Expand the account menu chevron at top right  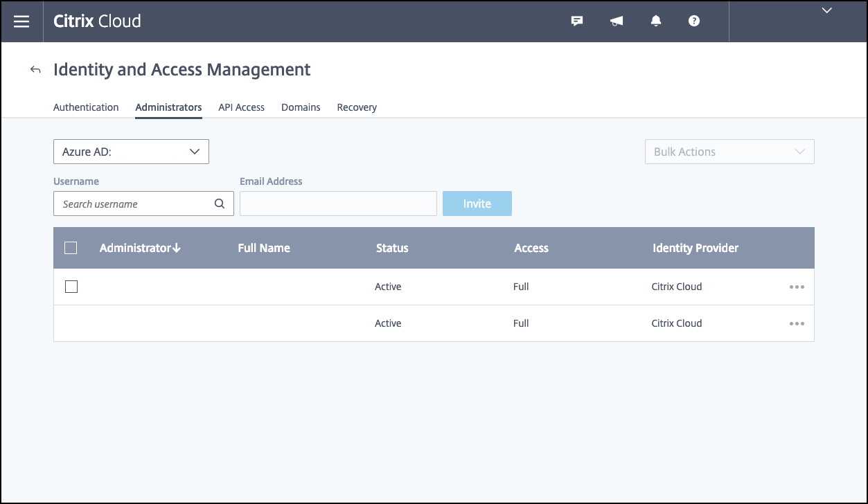[826, 10]
